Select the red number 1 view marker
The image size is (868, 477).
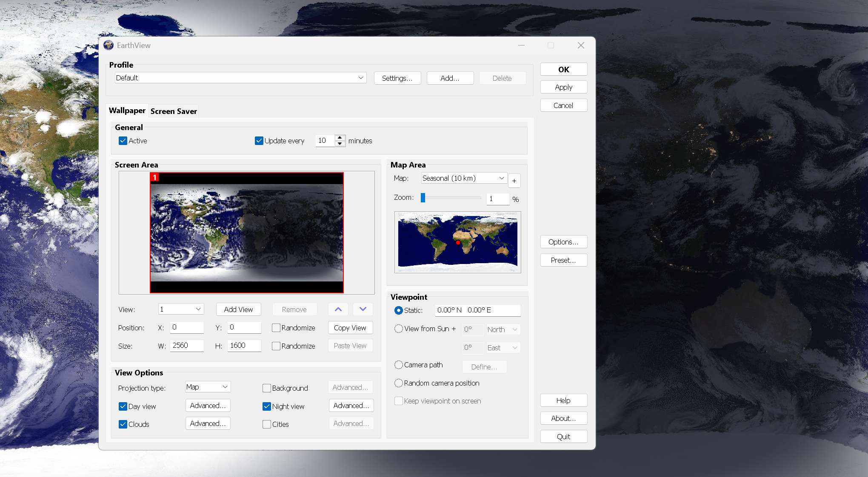(x=155, y=177)
